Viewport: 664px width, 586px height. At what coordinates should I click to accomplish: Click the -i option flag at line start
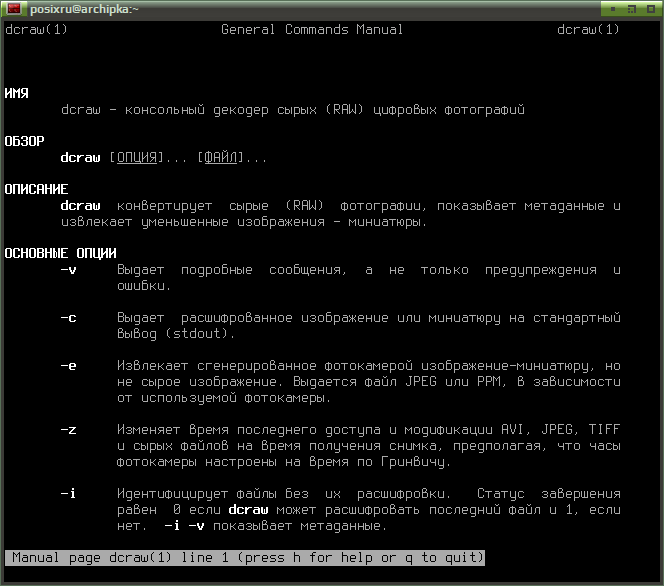pyautogui.click(x=69, y=493)
